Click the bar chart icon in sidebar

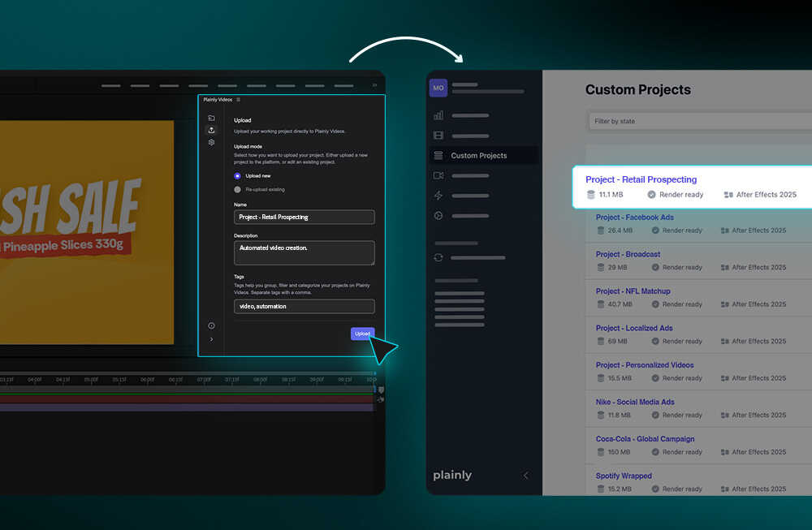(438, 116)
